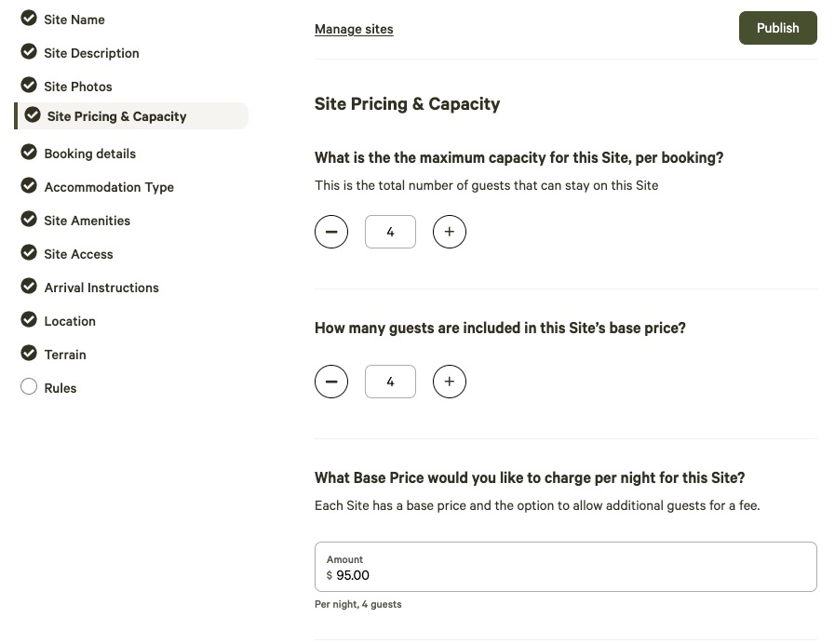Navigate to Site Amenities

pyautogui.click(x=88, y=221)
